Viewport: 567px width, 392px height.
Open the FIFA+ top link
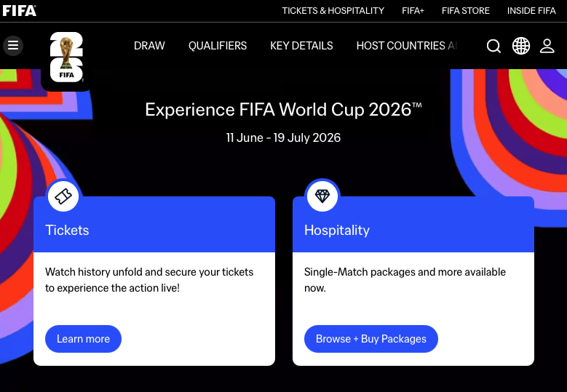click(x=413, y=11)
